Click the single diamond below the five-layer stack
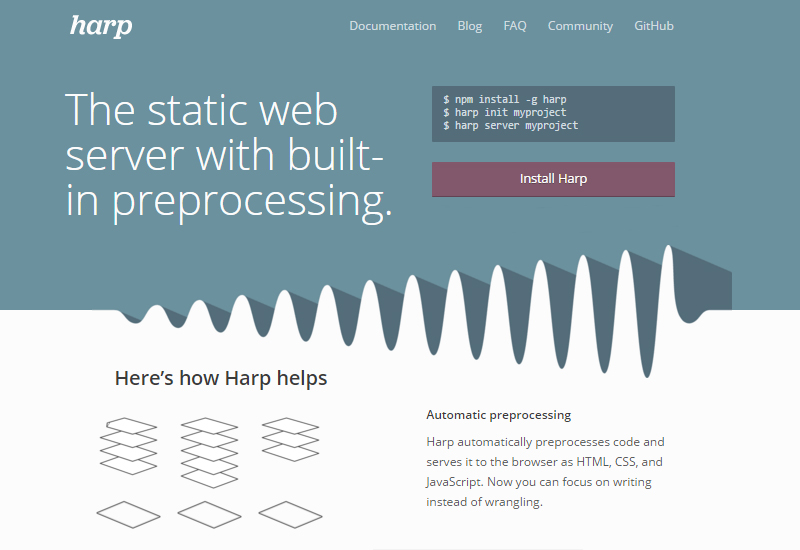 click(209, 514)
